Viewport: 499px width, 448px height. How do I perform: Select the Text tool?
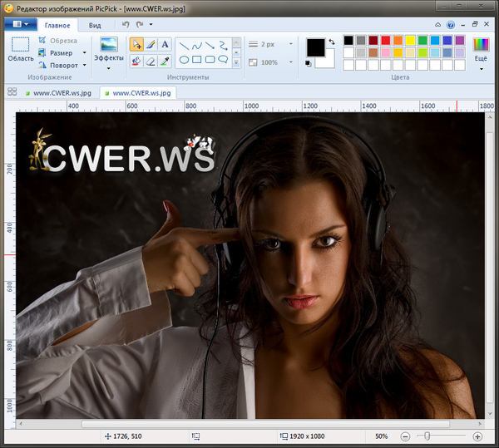coord(165,44)
